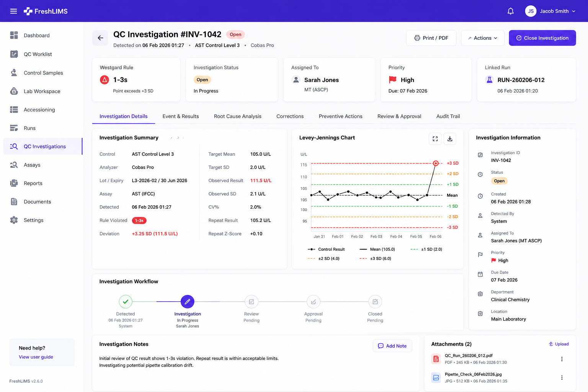The height and width of the screenshot is (392, 588).
Task: Open Lab Workspace in the sidebar
Action: tap(42, 91)
